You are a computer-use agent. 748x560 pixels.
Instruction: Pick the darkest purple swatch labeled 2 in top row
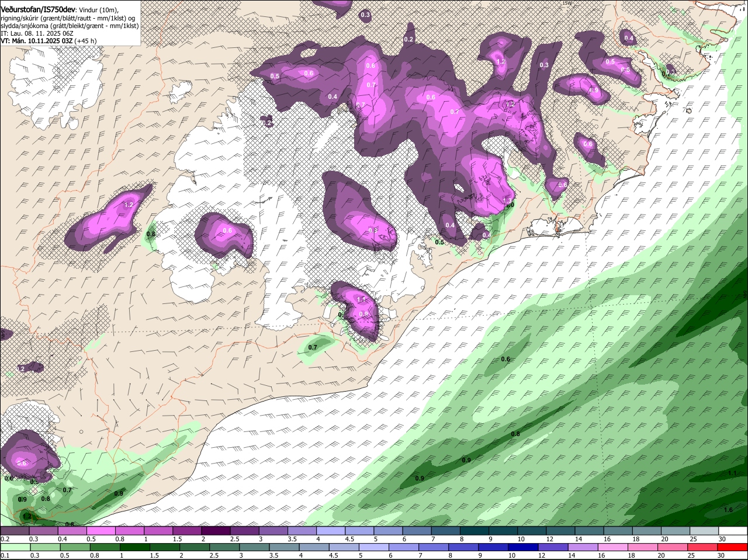click(216, 531)
